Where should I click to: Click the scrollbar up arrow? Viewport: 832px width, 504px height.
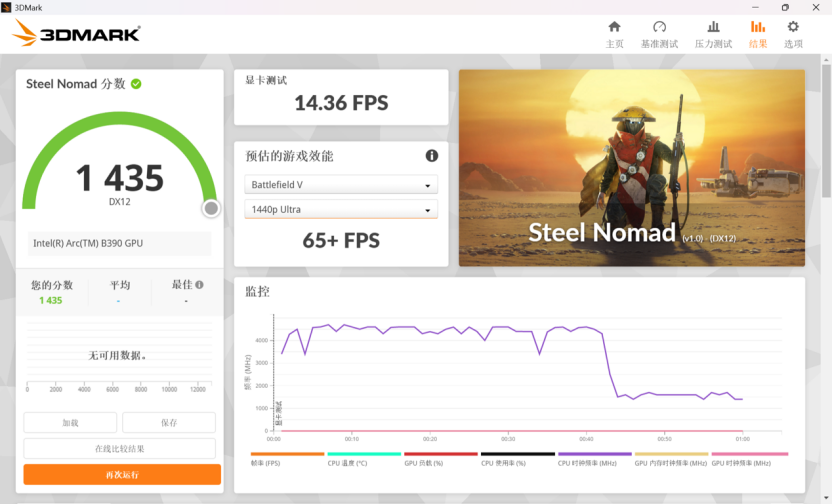tap(826, 60)
